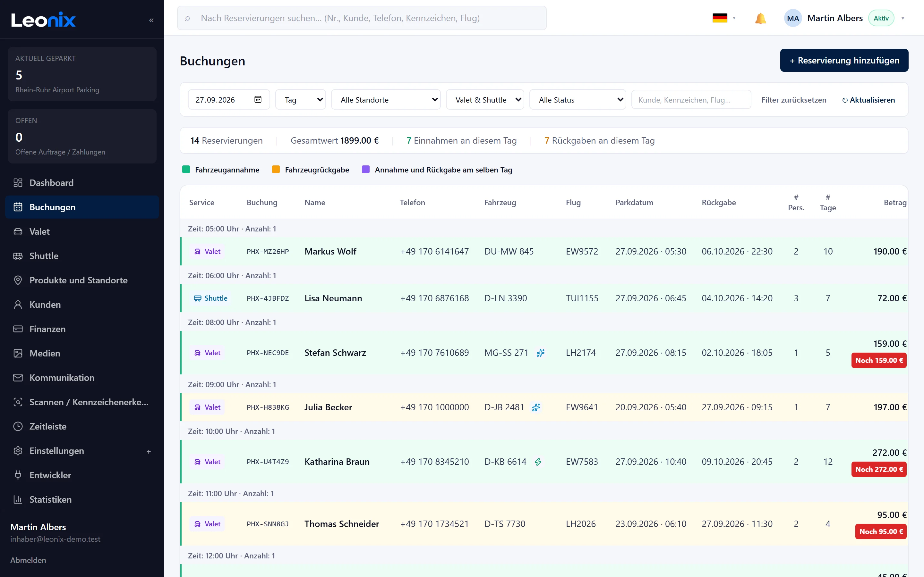Open the Alle Standorte dropdown
The image size is (924, 577).
tap(386, 100)
